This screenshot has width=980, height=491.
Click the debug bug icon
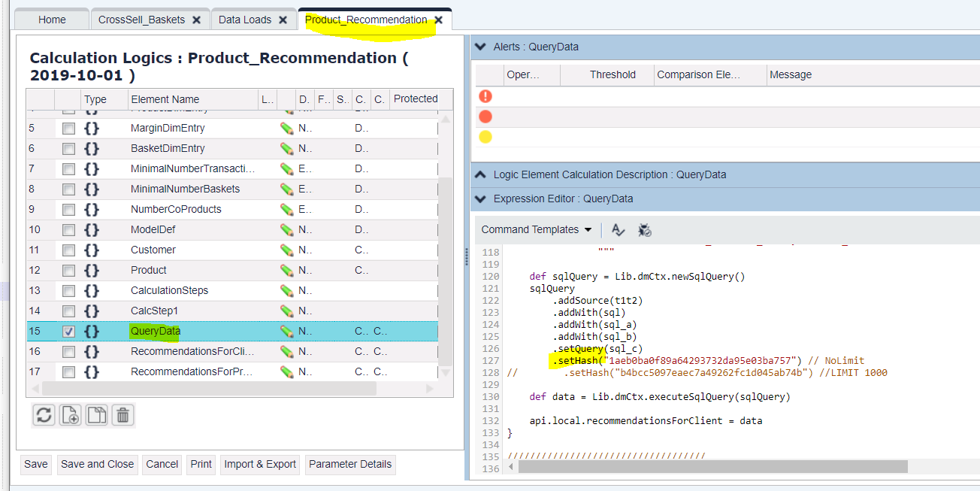[644, 230]
